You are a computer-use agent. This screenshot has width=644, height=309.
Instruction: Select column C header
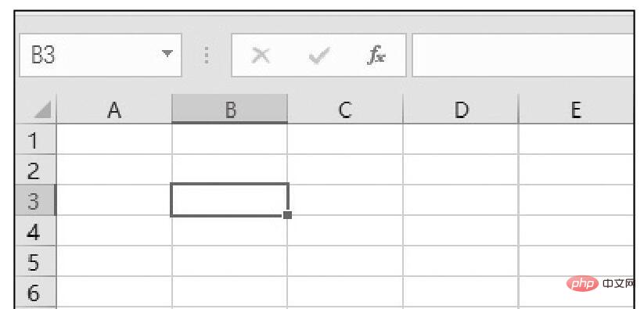point(345,109)
